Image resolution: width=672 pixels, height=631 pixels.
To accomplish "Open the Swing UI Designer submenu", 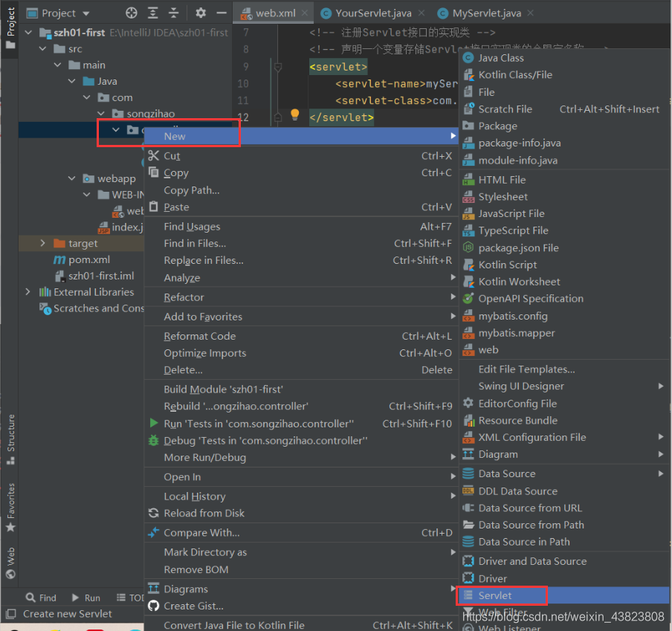I will pos(564,386).
